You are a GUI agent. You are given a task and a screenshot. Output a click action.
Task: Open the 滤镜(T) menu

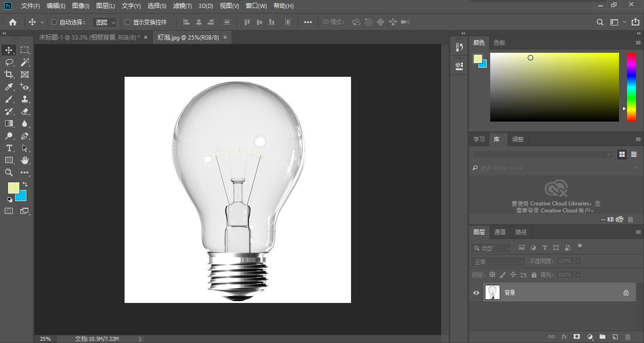182,6
